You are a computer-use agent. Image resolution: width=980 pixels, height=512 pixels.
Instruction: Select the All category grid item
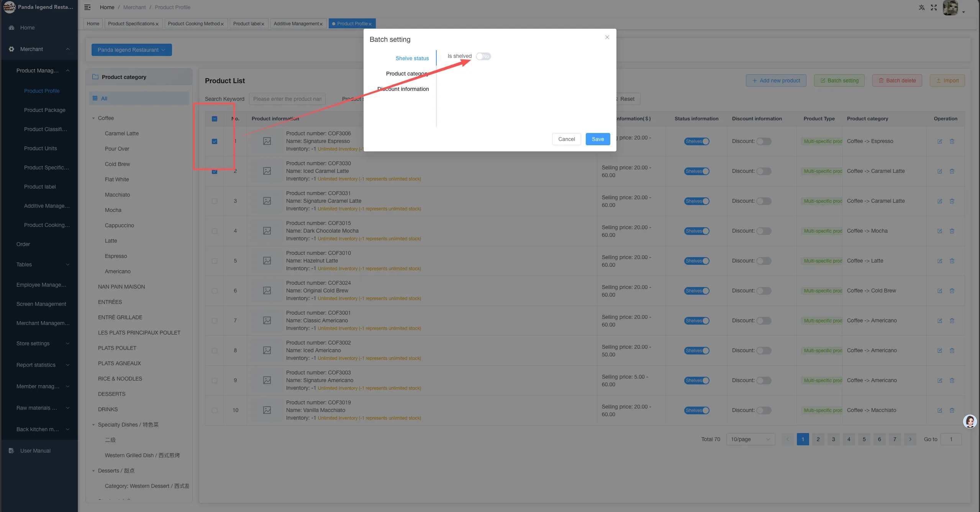pos(139,98)
